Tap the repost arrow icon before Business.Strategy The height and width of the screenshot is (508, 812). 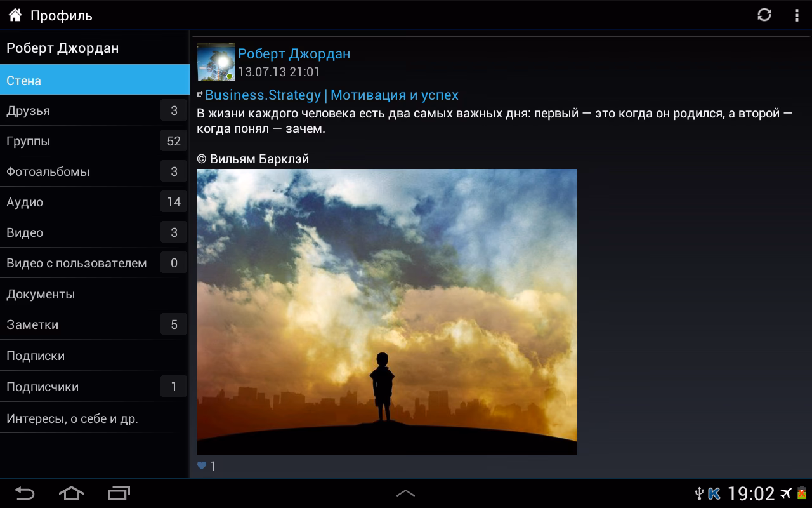[201, 94]
